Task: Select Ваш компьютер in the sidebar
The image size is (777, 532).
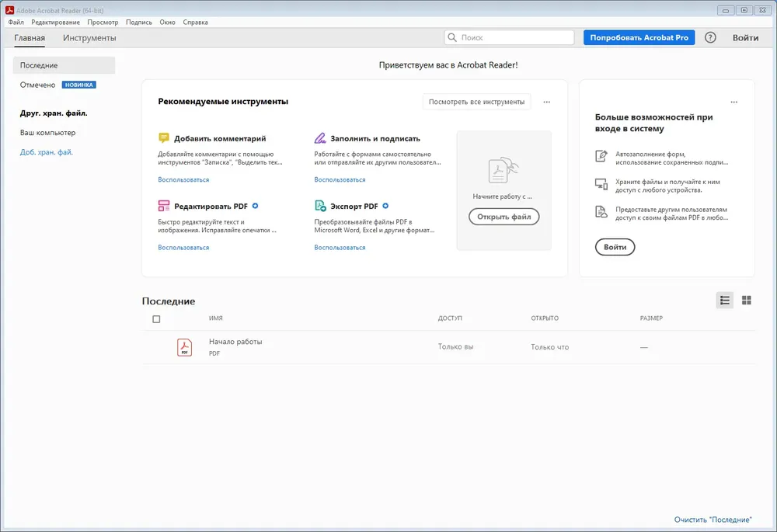Action: (47, 132)
